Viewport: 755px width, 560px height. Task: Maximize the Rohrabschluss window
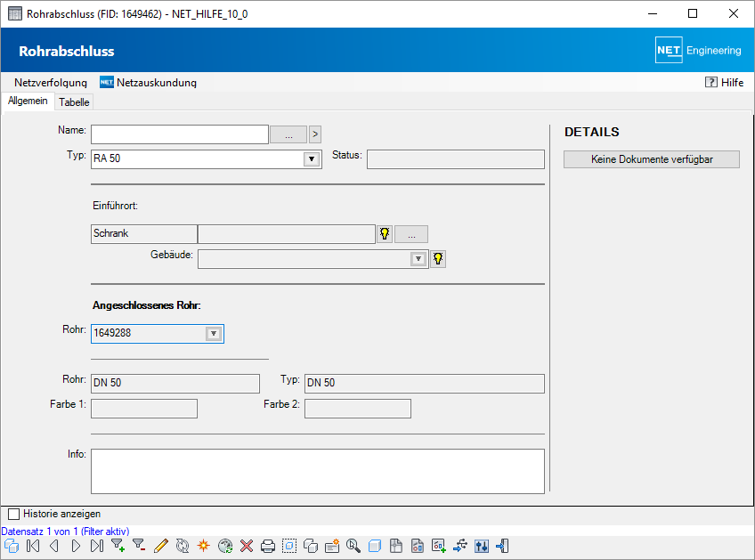coord(693,13)
